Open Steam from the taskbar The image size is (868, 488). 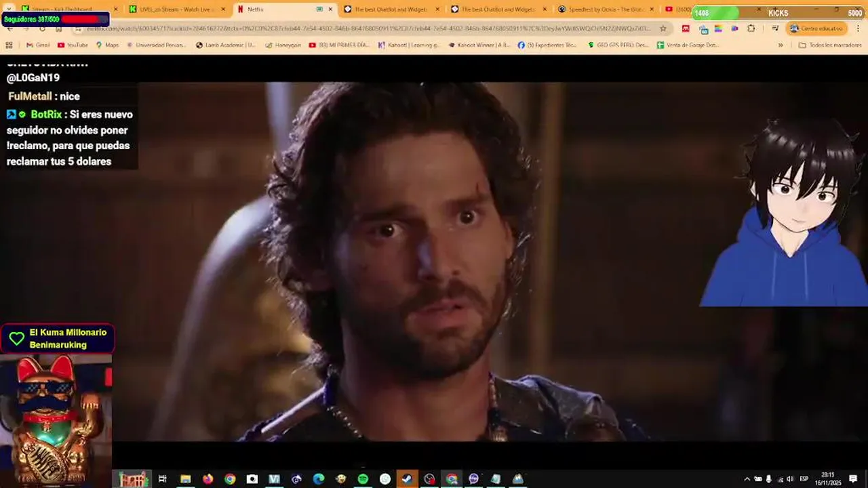[x=408, y=479]
